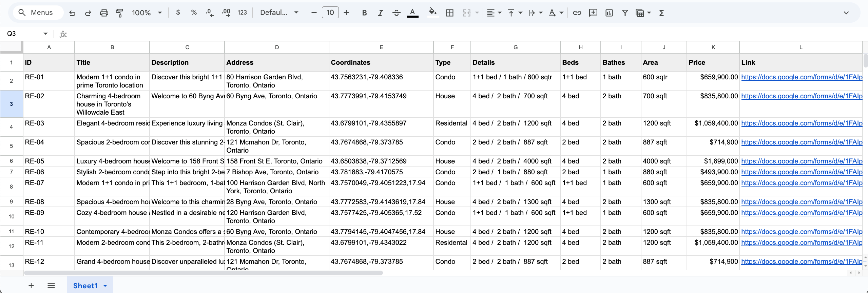This screenshot has width=868, height=293.
Task: Format as currency with dollar icon
Action: pyautogui.click(x=178, y=13)
